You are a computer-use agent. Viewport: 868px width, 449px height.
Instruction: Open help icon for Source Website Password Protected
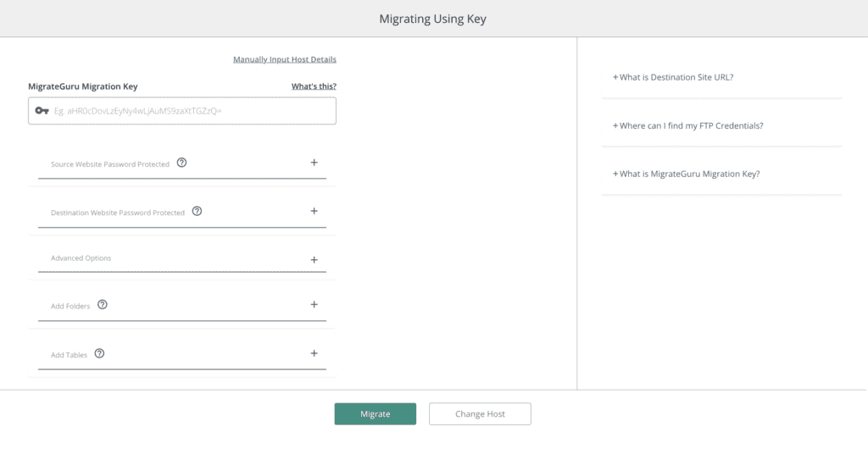pos(181,163)
